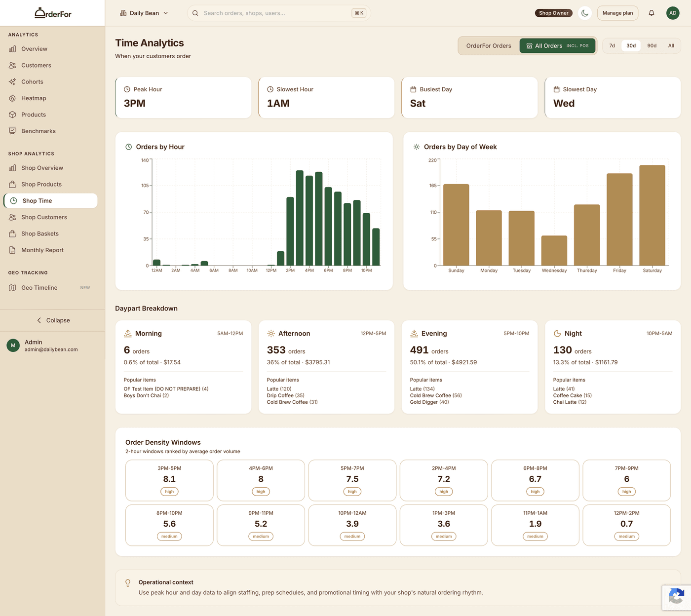Screen dimensions: 691x616
Task: Open the Admin account menu
Action: (x=52, y=346)
